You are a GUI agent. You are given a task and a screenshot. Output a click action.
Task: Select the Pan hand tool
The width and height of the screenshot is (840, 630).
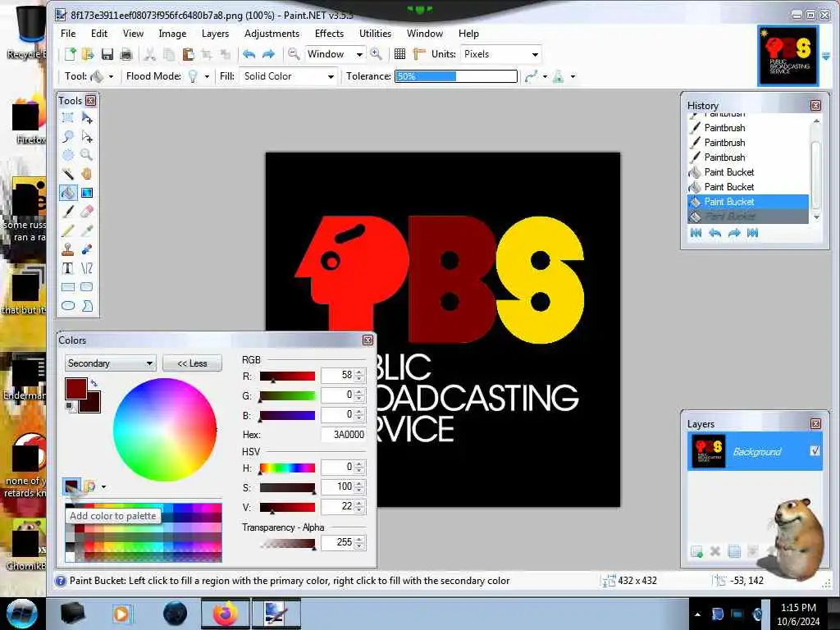tap(87, 174)
